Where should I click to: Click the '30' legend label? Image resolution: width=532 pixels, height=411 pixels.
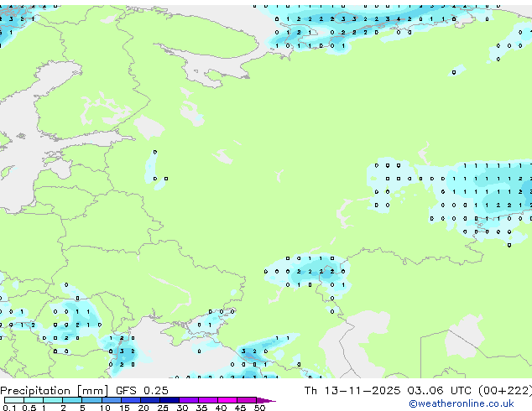pos(182,408)
